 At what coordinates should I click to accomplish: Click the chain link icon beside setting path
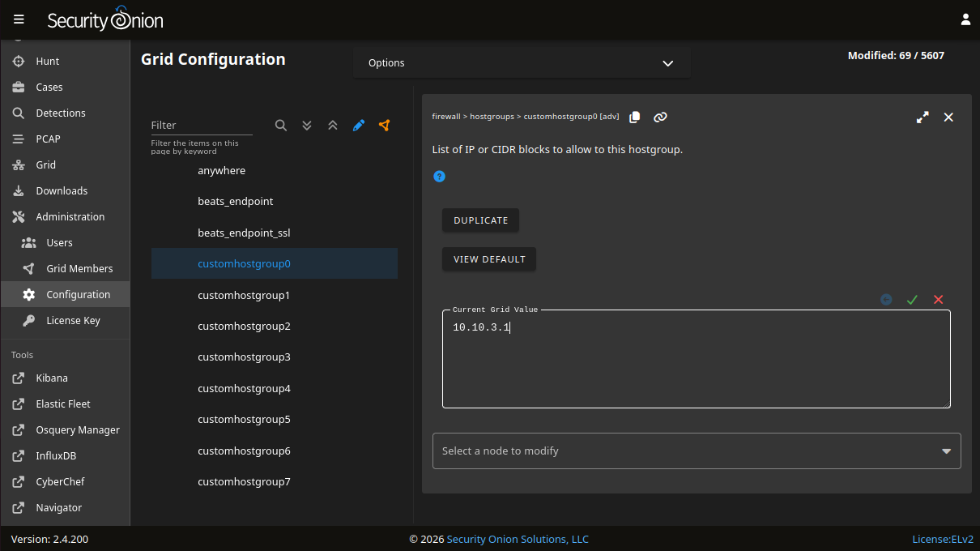click(660, 117)
